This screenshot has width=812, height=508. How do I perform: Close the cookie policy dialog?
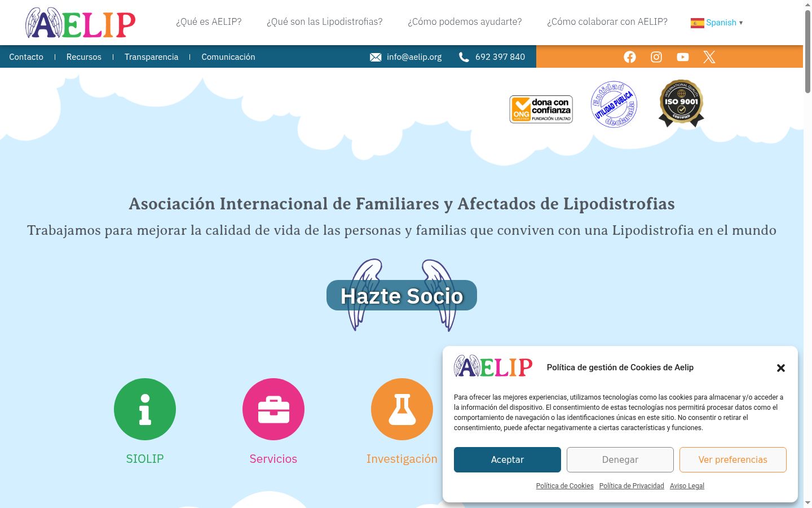point(781,368)
